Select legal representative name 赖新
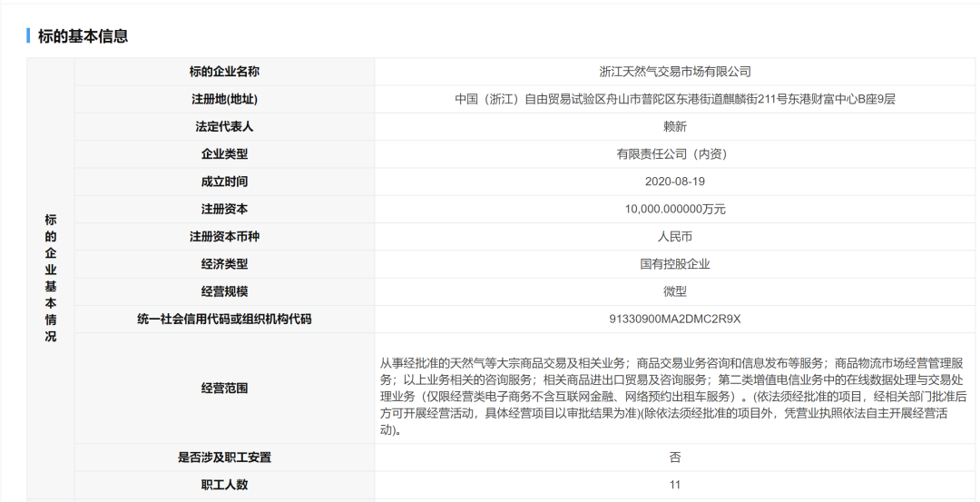Viewport: 980px width, 502px height. [675, 127]
